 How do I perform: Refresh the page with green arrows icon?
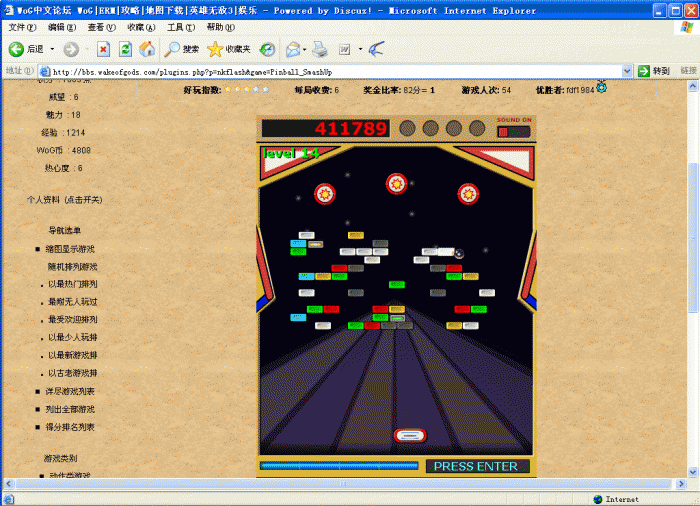(x=125, y=49)
